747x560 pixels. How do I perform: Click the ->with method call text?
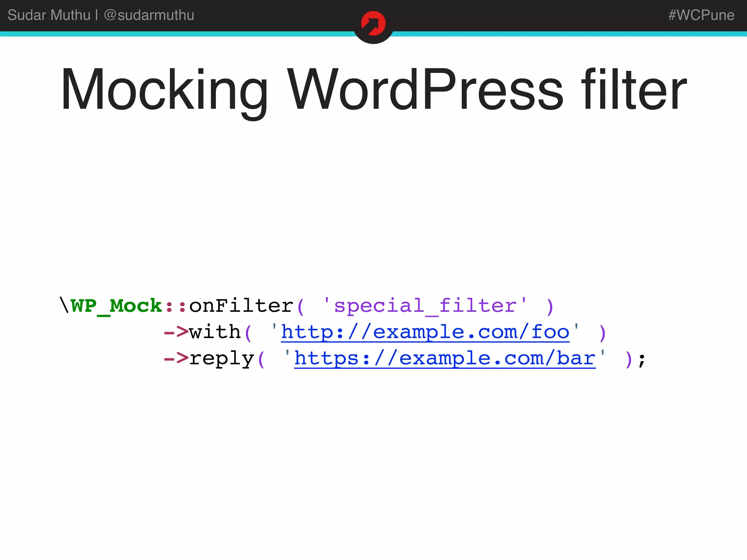tap(202, 332)
